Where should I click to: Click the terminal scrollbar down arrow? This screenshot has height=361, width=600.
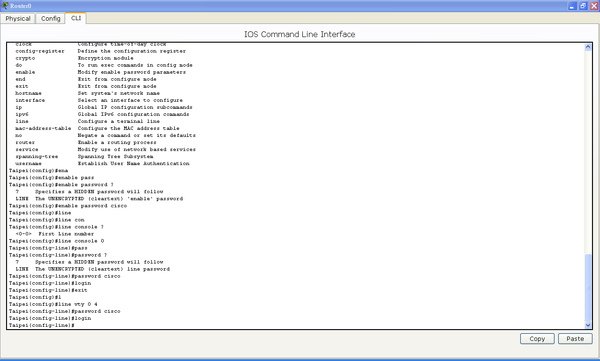click(x=588, y=325)
